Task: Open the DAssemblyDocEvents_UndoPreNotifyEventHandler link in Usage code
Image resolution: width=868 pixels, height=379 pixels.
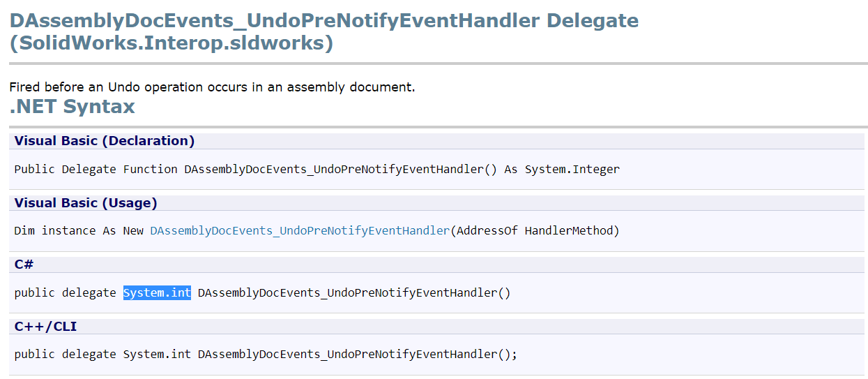Action: [300, 230]
